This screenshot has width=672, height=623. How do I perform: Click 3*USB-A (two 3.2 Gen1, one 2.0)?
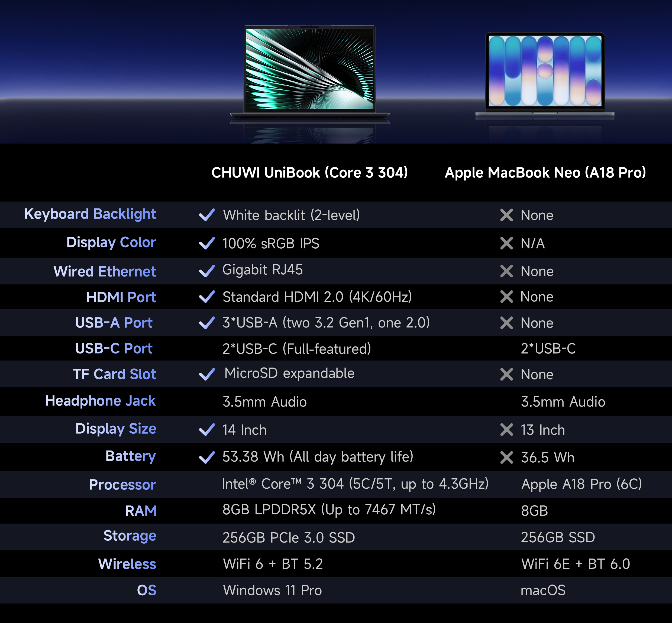tap(326, 323)
